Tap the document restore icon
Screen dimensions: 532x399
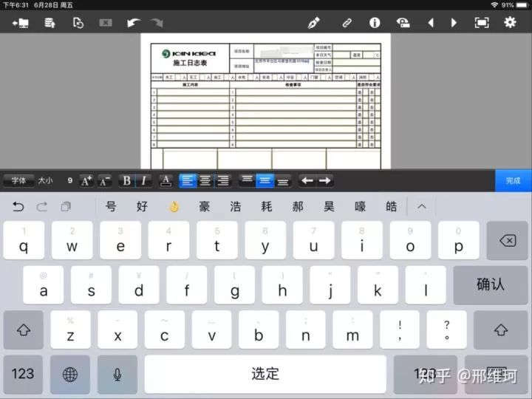[x=78, y=23]
